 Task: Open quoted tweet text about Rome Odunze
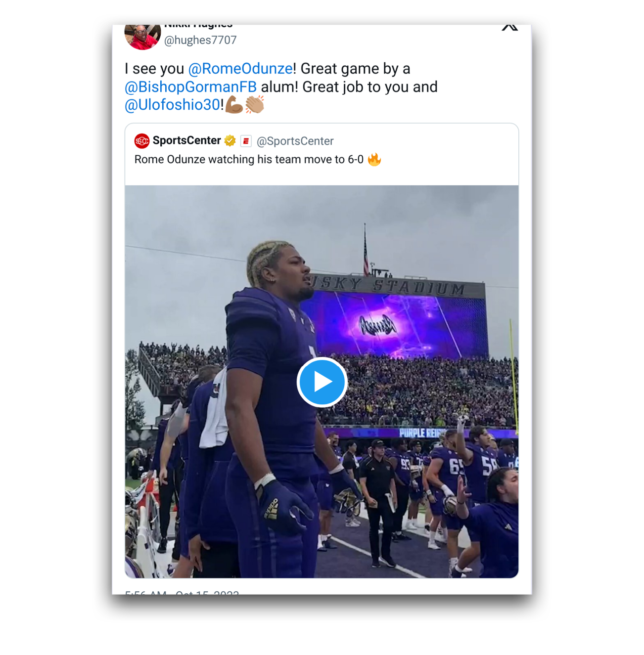pos(249,160)
